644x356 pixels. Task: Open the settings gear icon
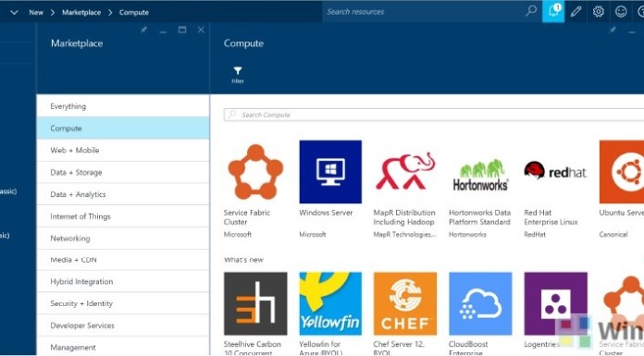click(x=599, y=11)
